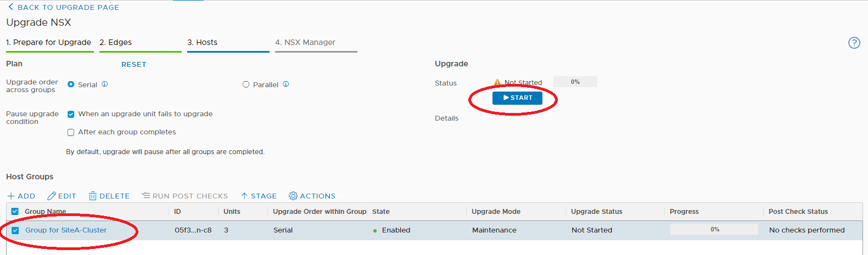Toggle the select-all host groups header checkbox

15,211
